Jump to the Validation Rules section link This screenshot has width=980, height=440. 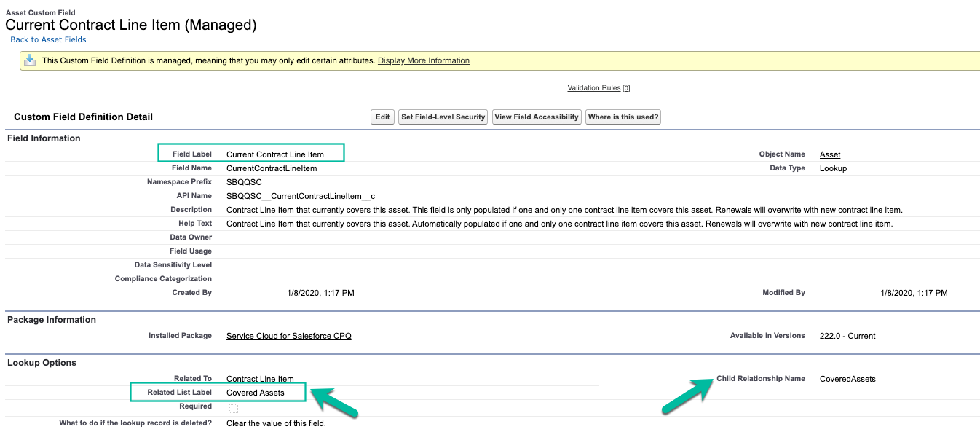593,88
